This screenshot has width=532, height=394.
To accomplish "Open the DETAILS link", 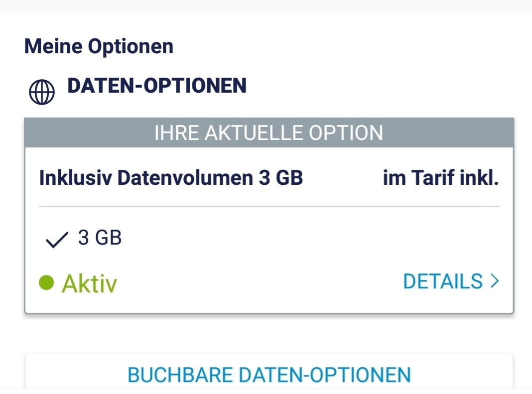I will click(x=451, y=281).
